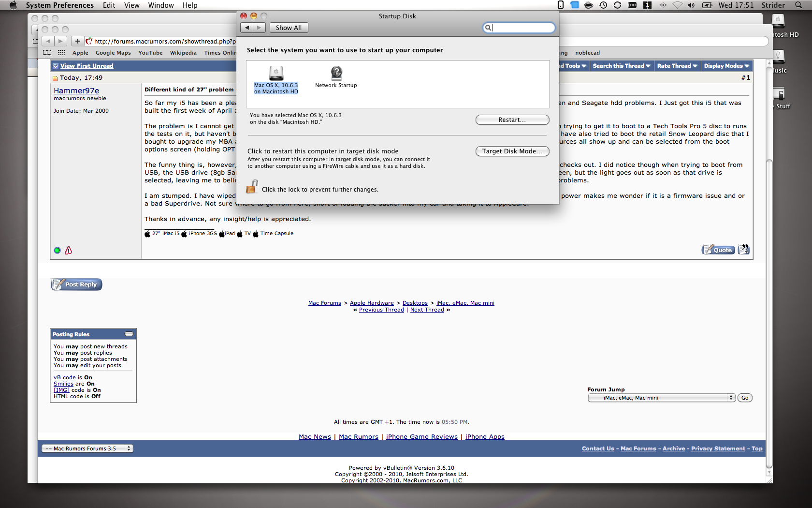Open the Time Machine menu bar icon
The height and width of the screenshot is (508, 812).
click(x=603, y=5)
